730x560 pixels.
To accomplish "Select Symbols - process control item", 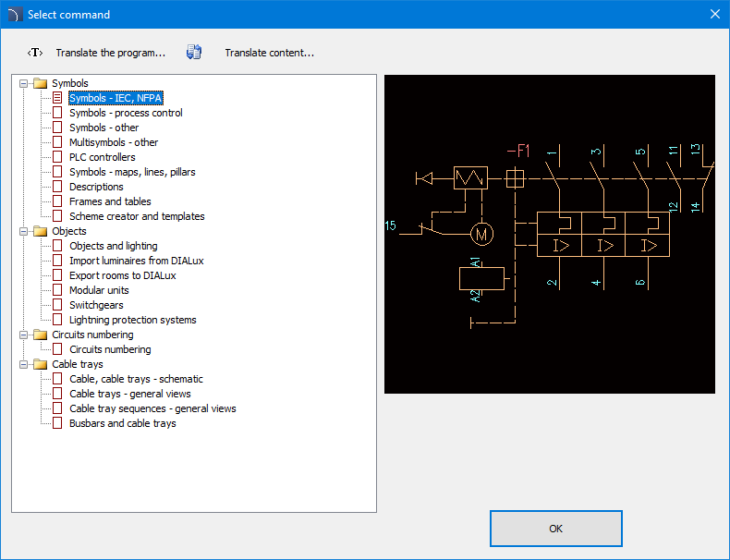I will (x=126, y=113).
